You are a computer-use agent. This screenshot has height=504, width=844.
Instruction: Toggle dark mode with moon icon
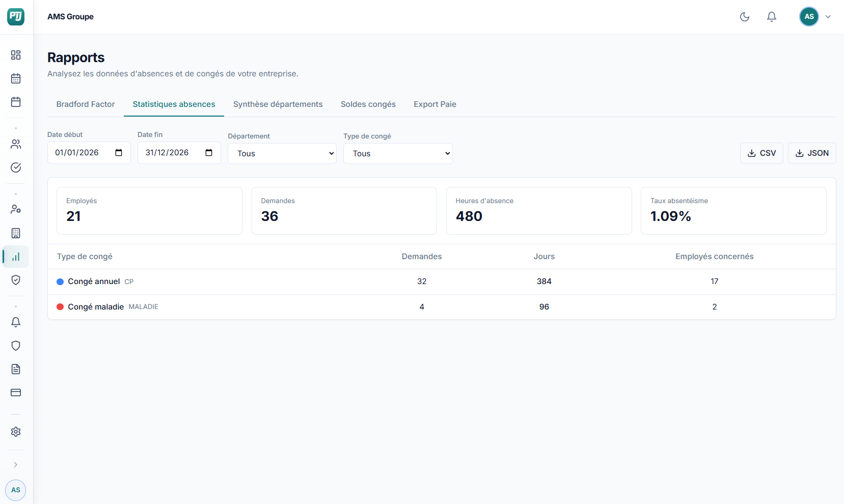[745, 17]
